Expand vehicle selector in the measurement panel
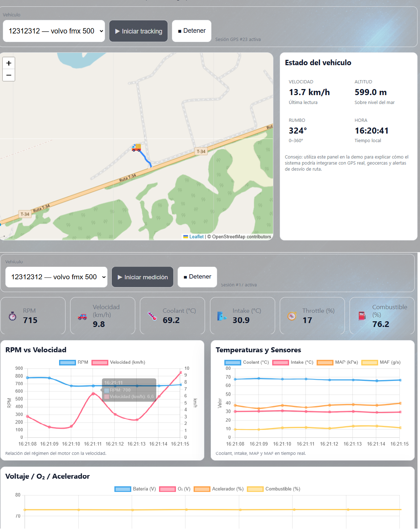 coord(56,277)
